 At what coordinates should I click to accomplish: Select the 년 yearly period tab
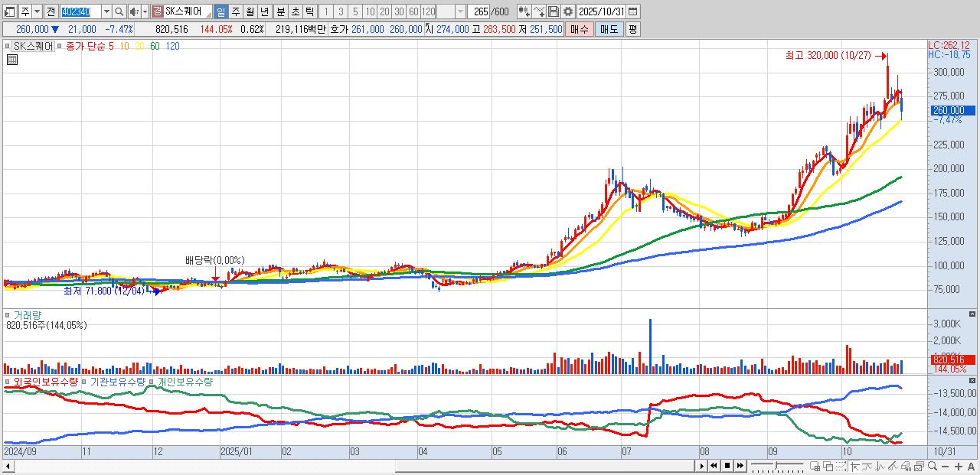264,11
